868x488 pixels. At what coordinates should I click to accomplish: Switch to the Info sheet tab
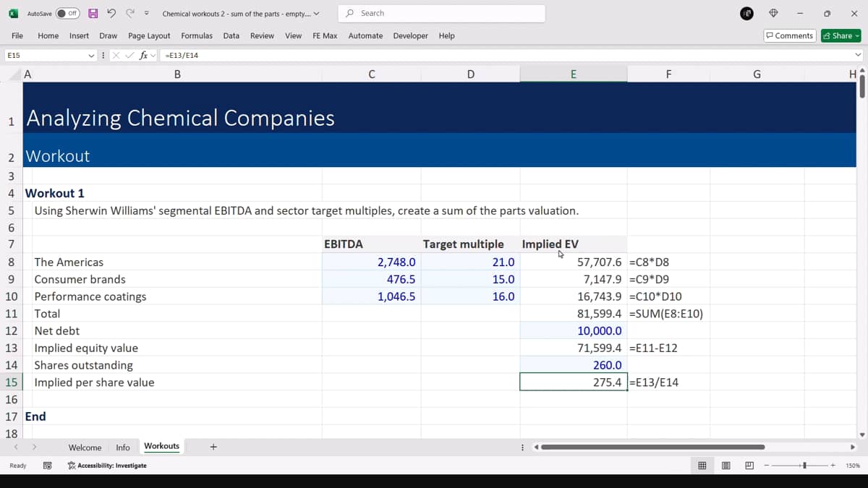pos(123,448)
